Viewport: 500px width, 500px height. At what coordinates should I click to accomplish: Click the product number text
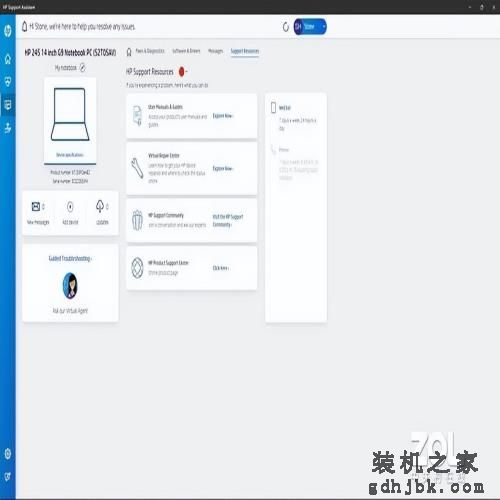[x=70, y=172]
